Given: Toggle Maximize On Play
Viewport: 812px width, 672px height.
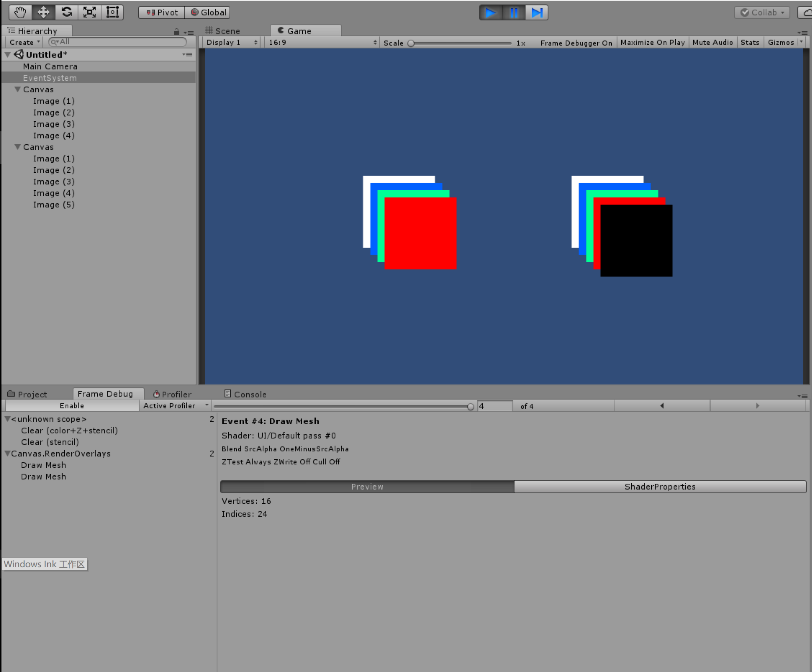Looking at the screenshot, I should click(x=652, y=42).
